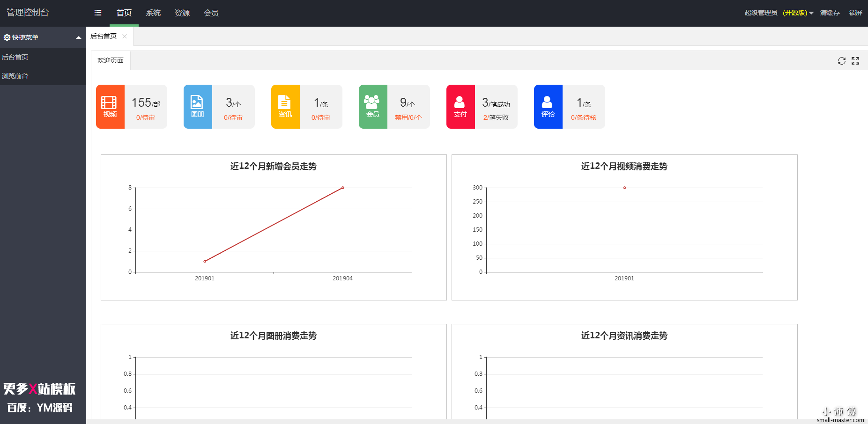Click the green 会员 group icon
Screen dimensions: 868x424
click(x=372, y=102)
